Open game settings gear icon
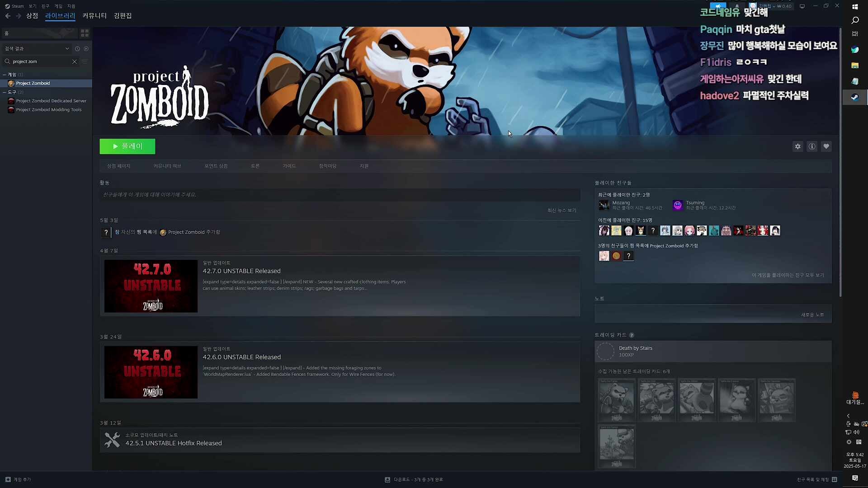 pyautogui.click(x=797, y=146)
